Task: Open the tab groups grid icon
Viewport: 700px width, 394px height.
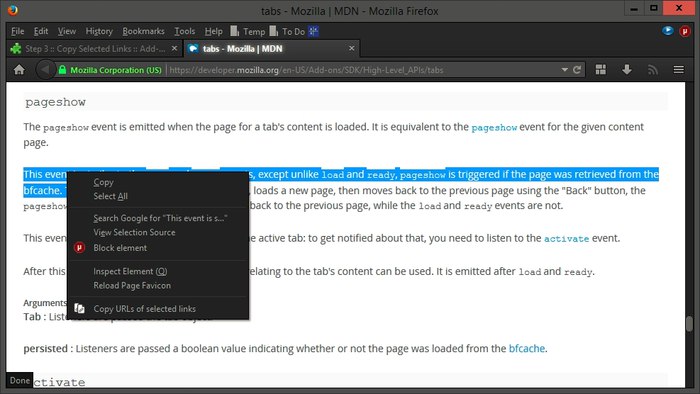Action: pos(601,70)
